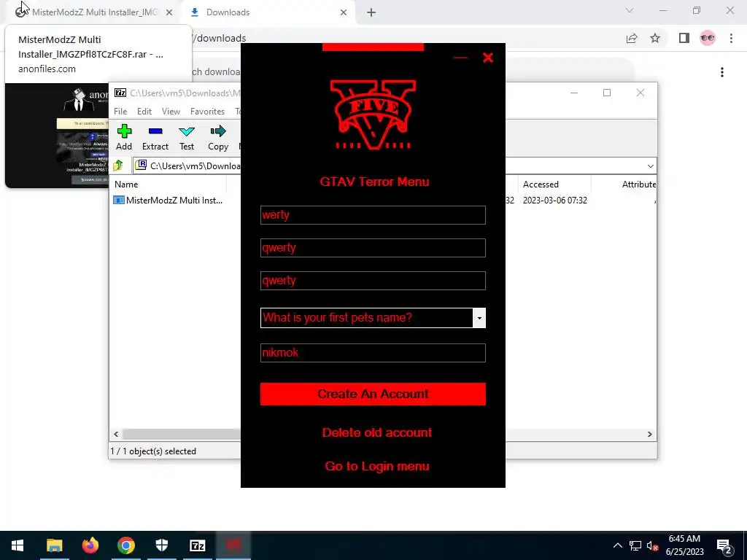This screenshot has width=747, height=560.
Task: Open Chrome three-dot menu
Action: coord(731,38)
